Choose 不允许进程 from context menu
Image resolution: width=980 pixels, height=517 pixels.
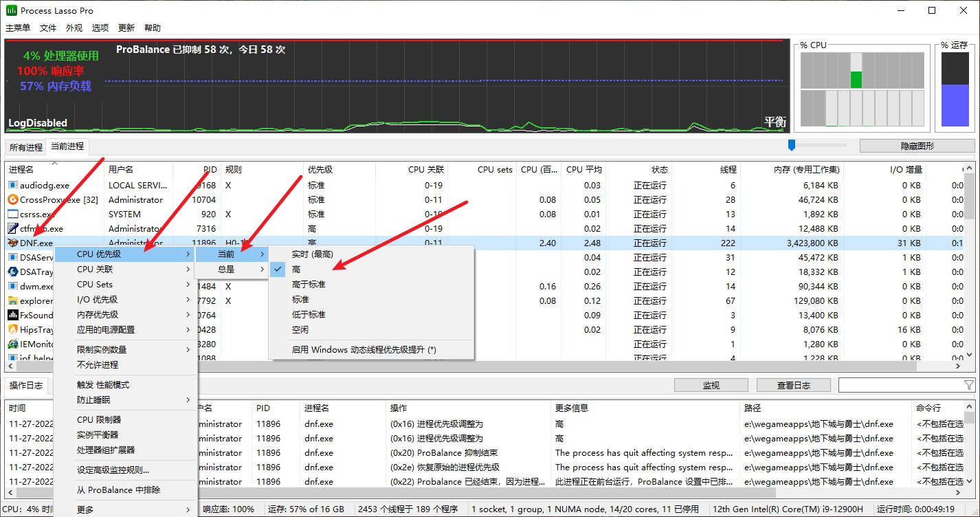point(126,365)
